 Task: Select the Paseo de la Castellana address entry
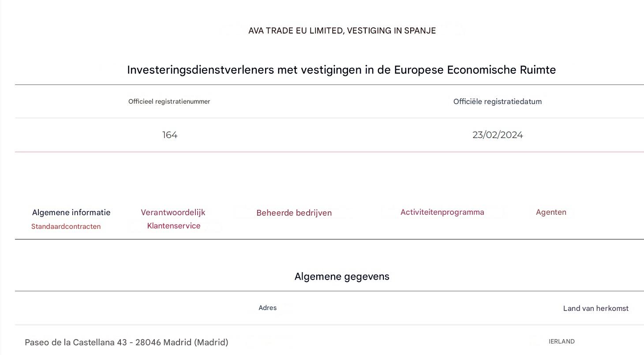pyautogui.click(x=127, y=342)
